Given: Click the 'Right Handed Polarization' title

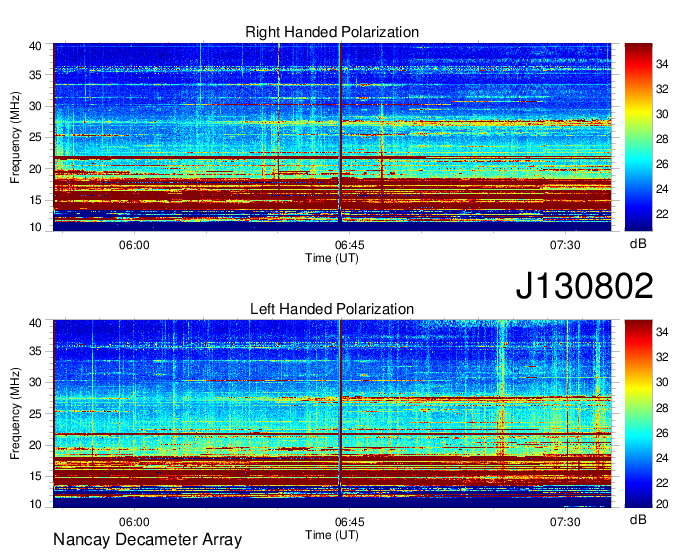Looking at the screenshot, I should tap(332, 32).
